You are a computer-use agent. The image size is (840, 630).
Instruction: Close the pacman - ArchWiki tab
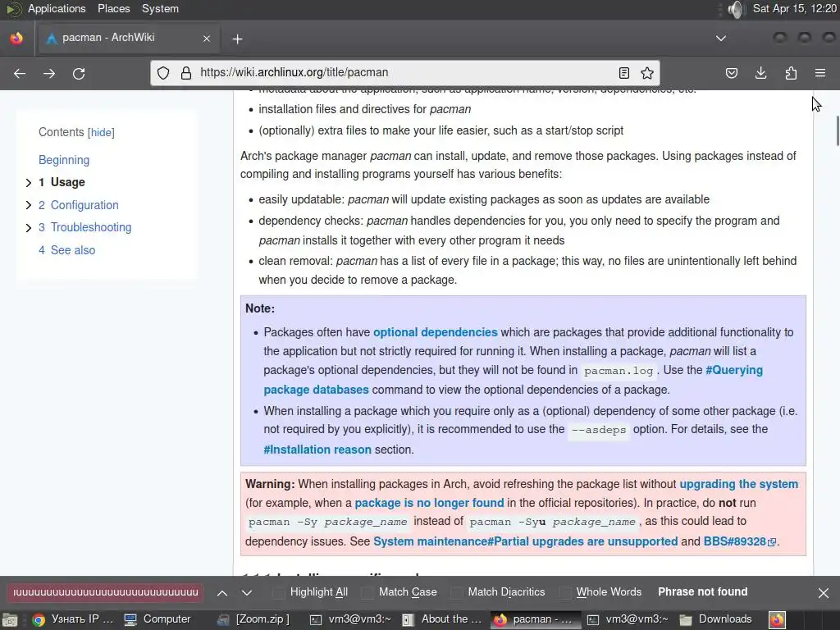[207, 39]
